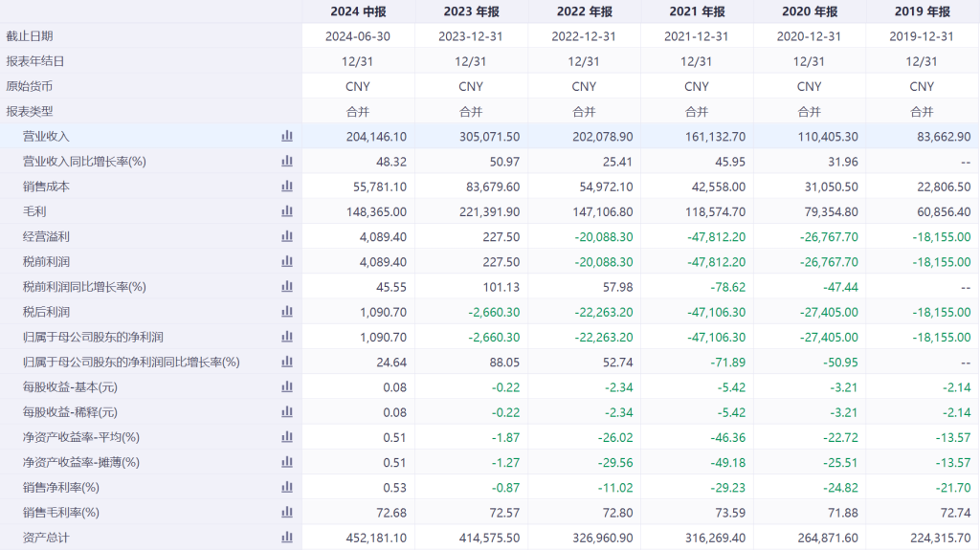Click chart icon beside 销售成本
The height and width of the screenshot is (550, 980).
pyautogui.click(x=286, y=187)
